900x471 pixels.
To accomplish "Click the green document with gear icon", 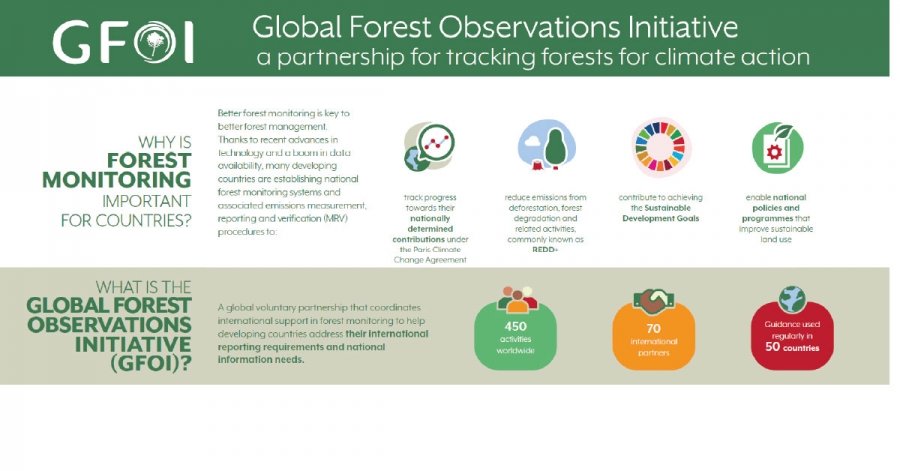I will pyautogui.click(x=777, y=147).
